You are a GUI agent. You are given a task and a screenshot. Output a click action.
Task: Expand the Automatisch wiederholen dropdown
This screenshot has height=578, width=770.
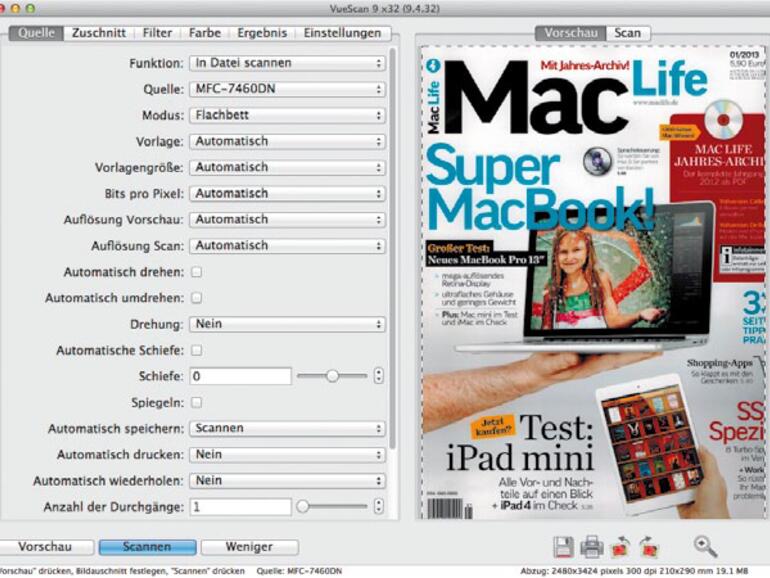287,481
